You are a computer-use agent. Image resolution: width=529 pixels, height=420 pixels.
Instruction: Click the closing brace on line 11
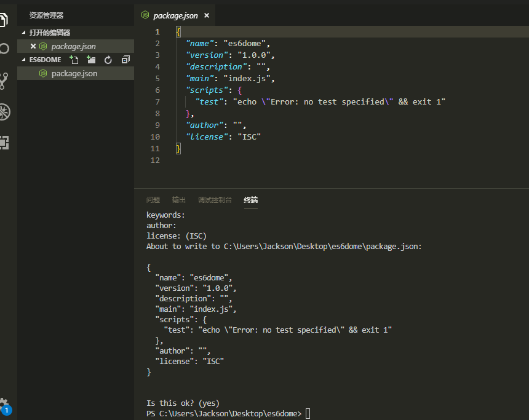(x=178, y=148)
